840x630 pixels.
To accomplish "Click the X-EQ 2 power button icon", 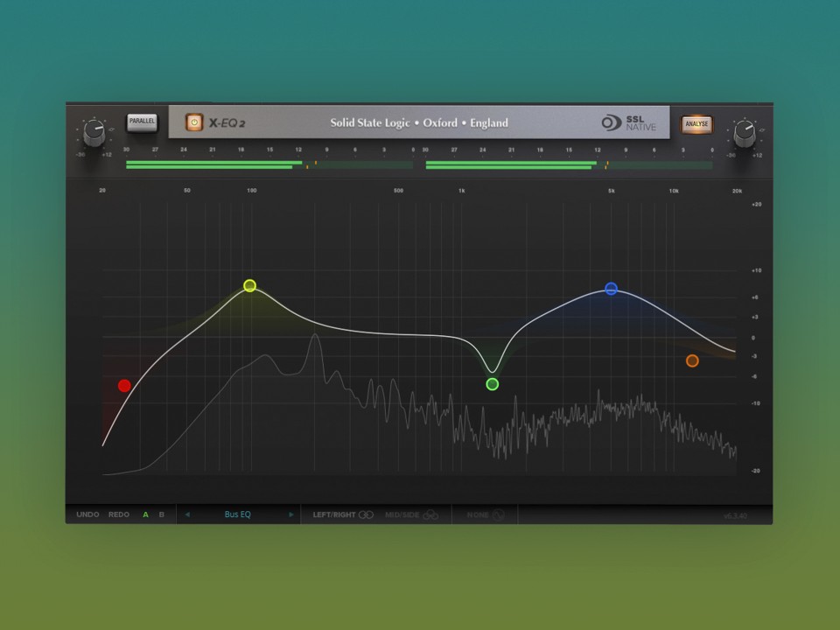I will pos(192,122).
